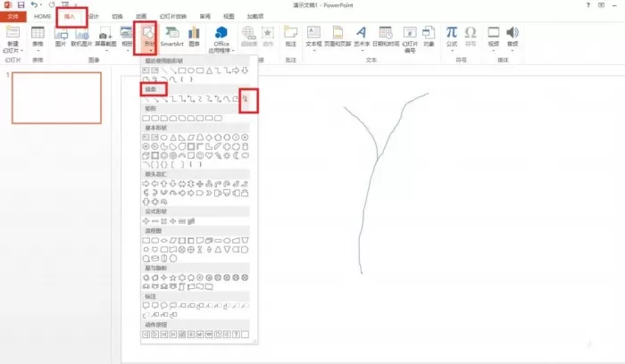Screen dimensions: 625x364
Task: Open the 切换 (Transitions) tab
Action: (x=117, y=16)
